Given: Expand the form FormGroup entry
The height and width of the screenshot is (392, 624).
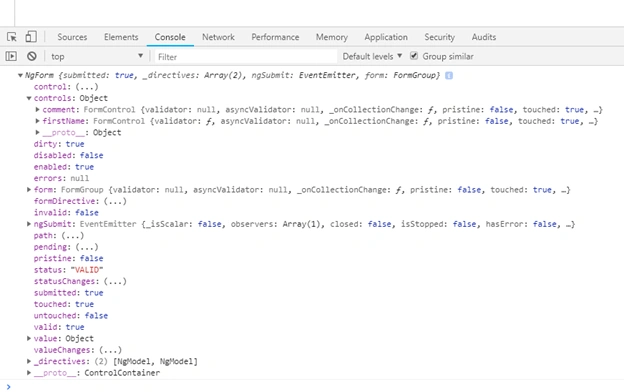Looking at the screenshot, I should point(29,190).
